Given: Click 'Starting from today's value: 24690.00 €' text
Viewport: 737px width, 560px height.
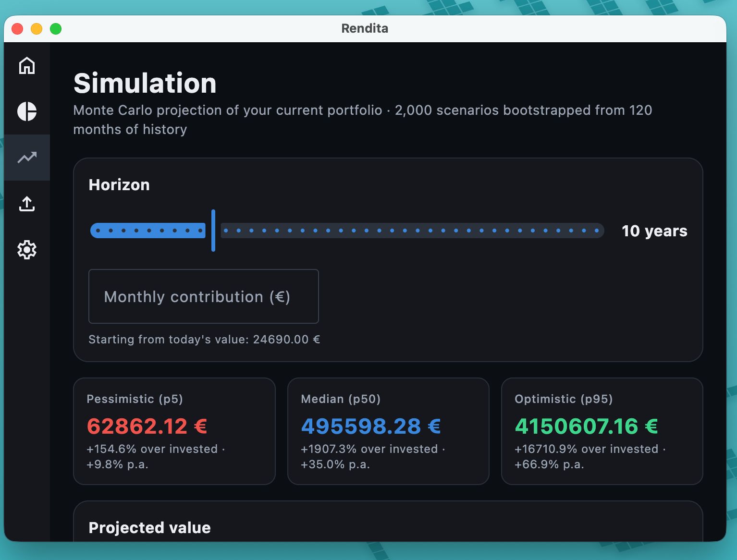Looking at the screenshot, I should (x=204, y=340).
